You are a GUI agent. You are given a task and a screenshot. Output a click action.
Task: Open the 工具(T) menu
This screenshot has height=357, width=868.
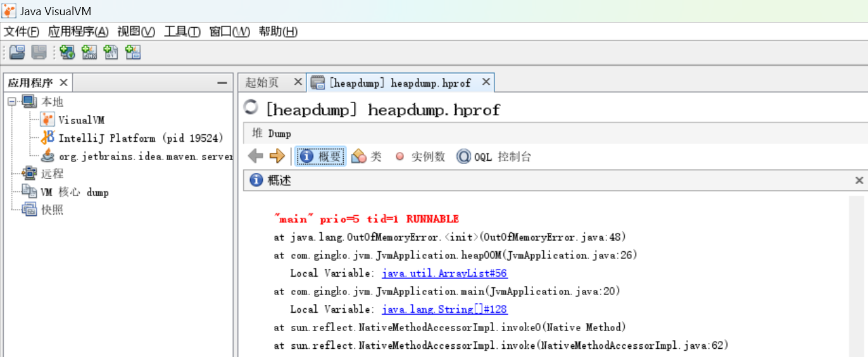(182, 32)
